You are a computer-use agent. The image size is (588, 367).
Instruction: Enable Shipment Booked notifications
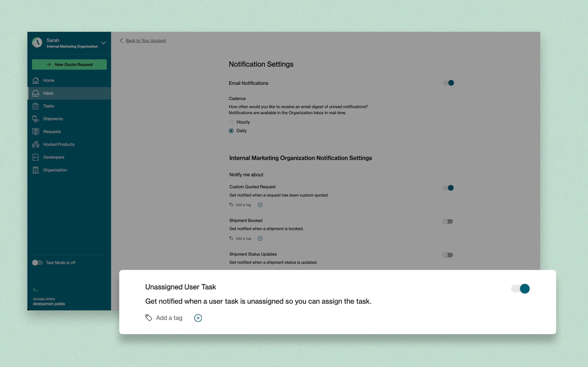click(448, 221)
